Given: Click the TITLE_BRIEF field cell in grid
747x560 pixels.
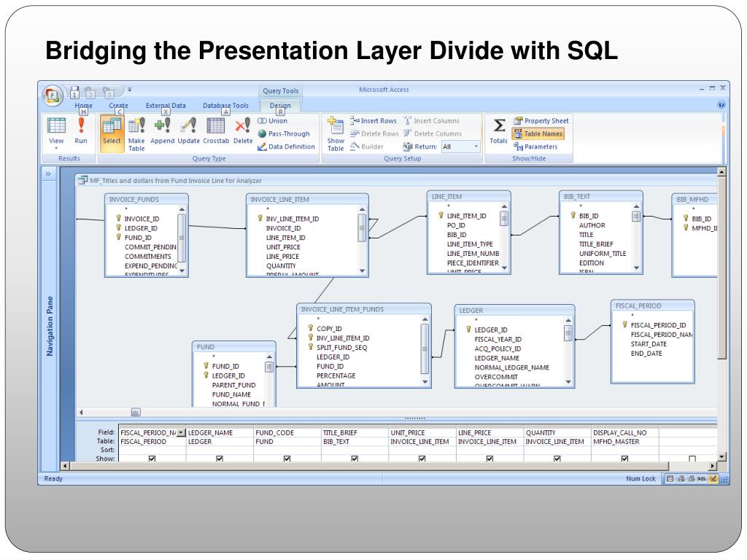Looking at the screenshot, I should tap(355, 433).
